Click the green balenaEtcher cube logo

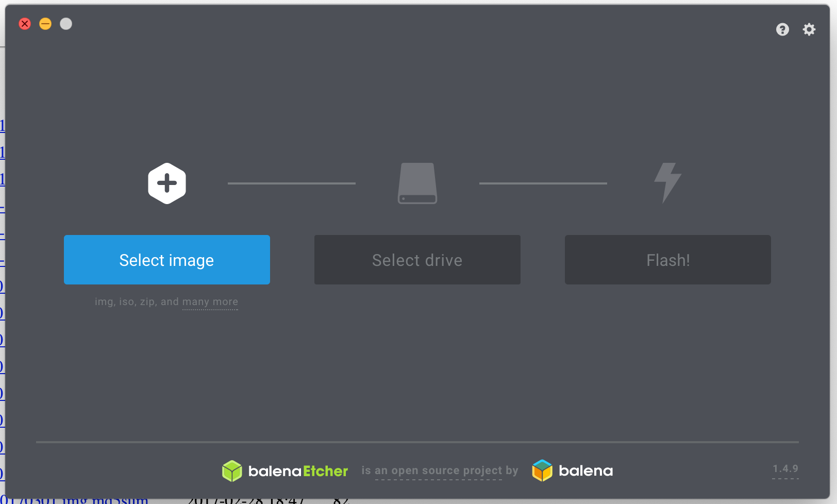click(x=232, y=471)
